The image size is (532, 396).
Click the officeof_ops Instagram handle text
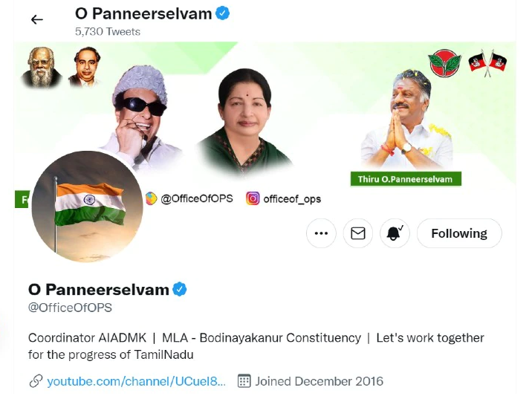(292, 199)
